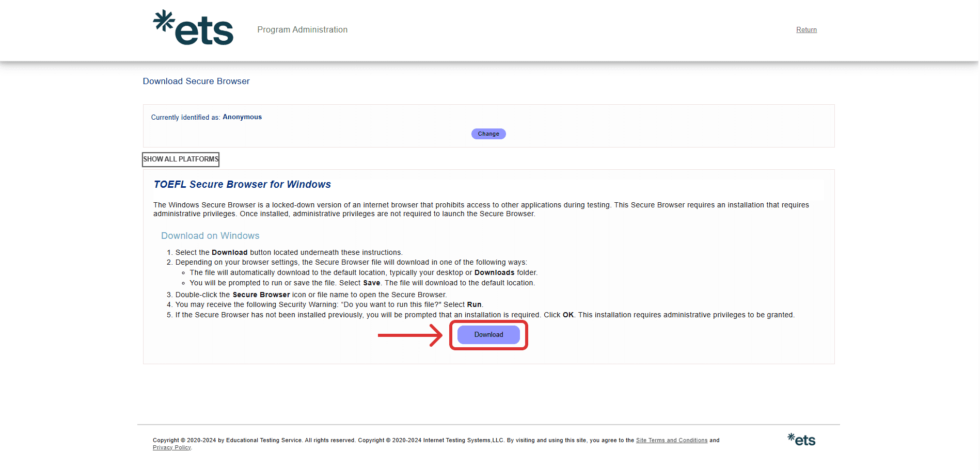
Task: Follow the Return link
Action: 806,30
